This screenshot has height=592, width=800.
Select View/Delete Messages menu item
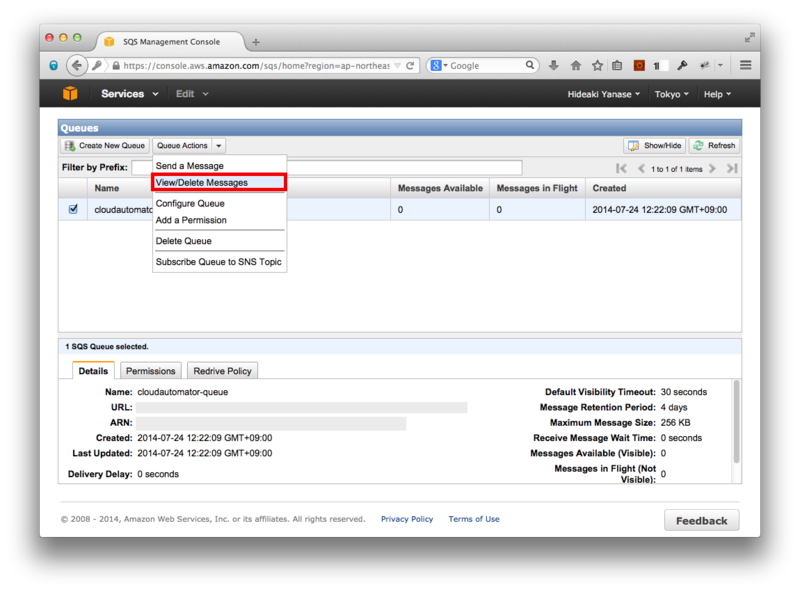tap(219, 183)
